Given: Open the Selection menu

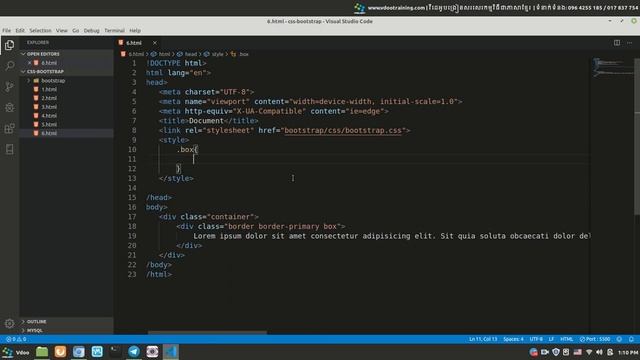Looking at the screenshot, I should pyautogui.click(x=40, y=31).
